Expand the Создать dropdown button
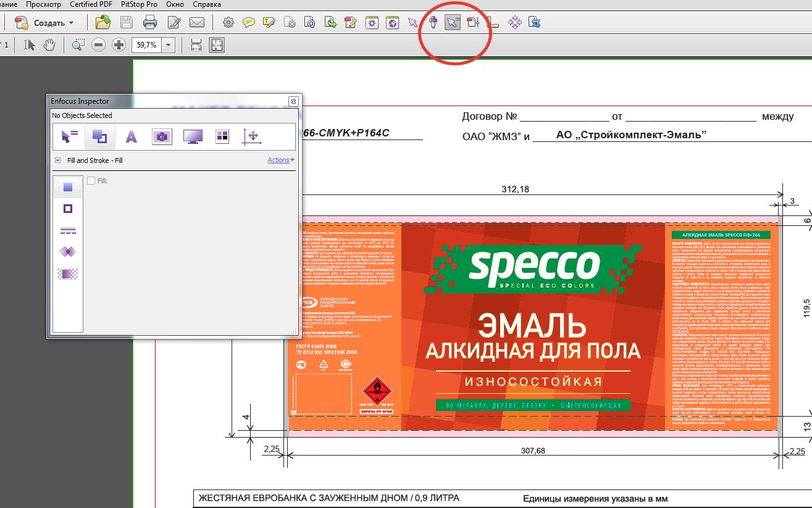 [x=72, y=23]
